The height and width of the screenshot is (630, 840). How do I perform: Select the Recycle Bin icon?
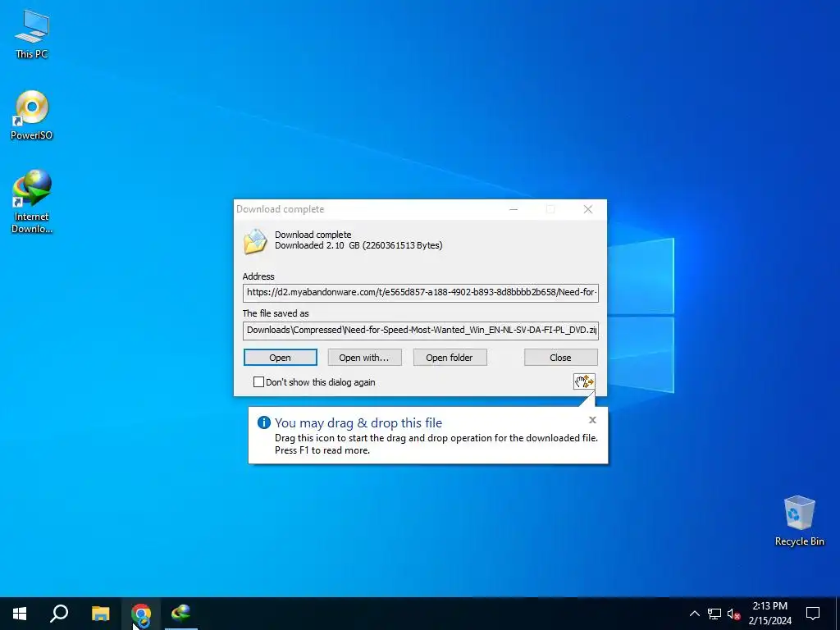click(x=799, y=521)
